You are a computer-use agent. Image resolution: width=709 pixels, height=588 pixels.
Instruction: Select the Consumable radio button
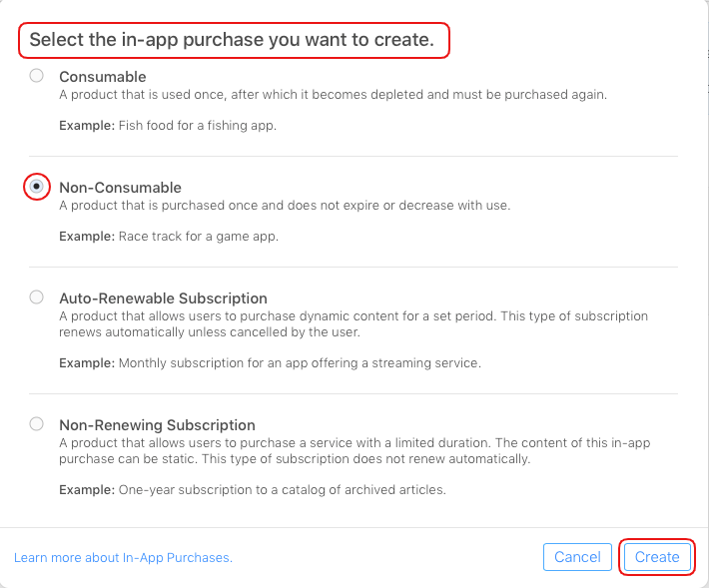tap(37, 75)
